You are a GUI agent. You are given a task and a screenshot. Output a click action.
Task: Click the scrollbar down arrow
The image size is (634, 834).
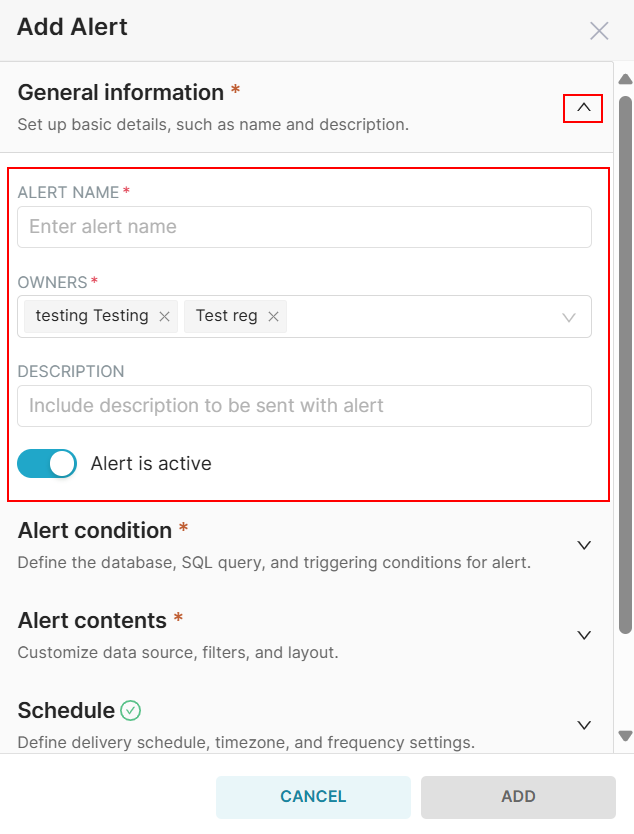[x=626, y=736]
